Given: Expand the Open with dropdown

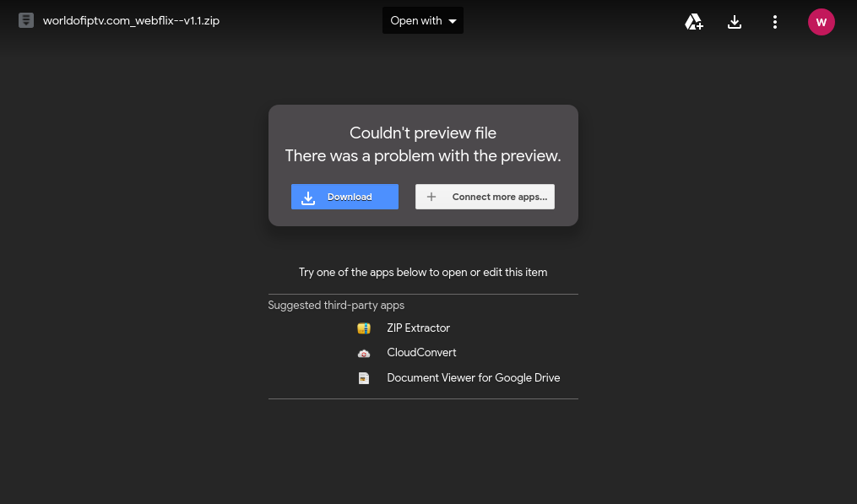Looking at the screenshot, I should (x=423, y=21).
